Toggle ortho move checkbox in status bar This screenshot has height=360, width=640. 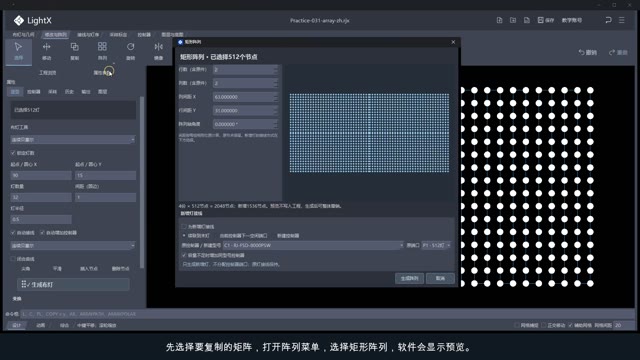click(544, 325)
